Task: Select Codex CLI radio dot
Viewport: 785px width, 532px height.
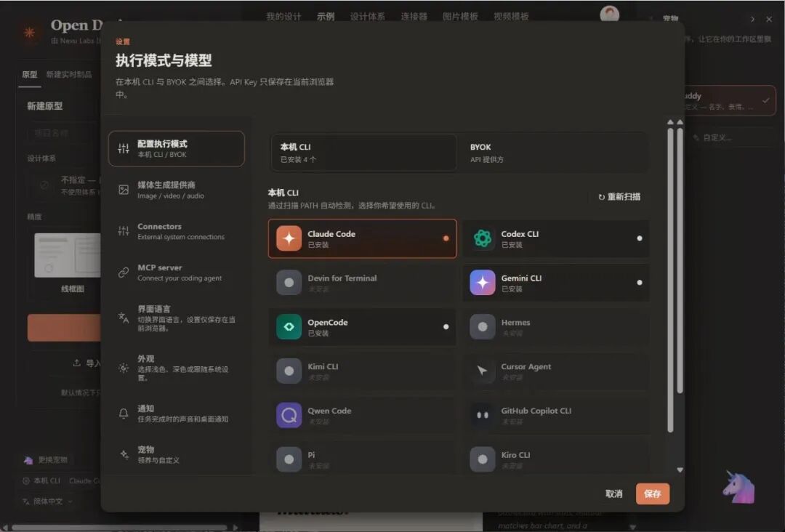Action: (x=640, y=238)
